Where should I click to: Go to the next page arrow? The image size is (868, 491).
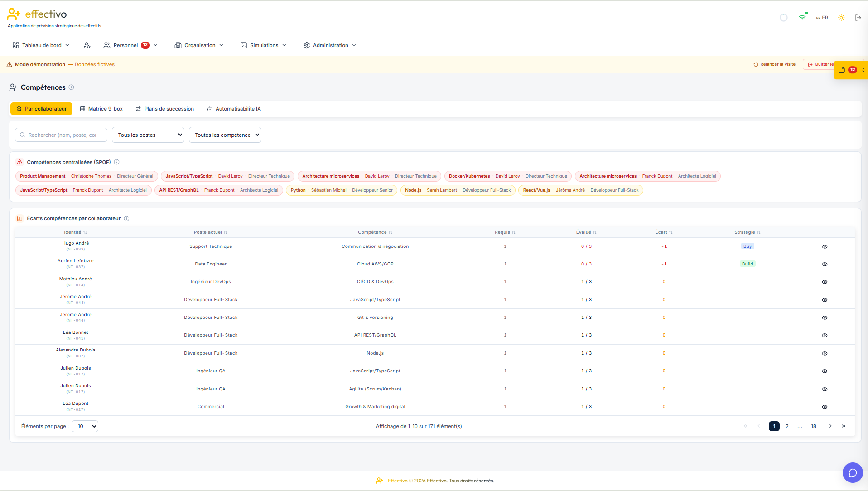pos(830,426)
